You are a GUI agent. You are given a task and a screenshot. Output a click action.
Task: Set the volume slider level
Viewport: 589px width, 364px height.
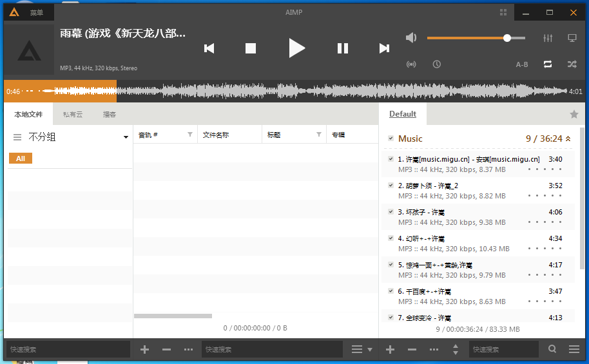476,38
